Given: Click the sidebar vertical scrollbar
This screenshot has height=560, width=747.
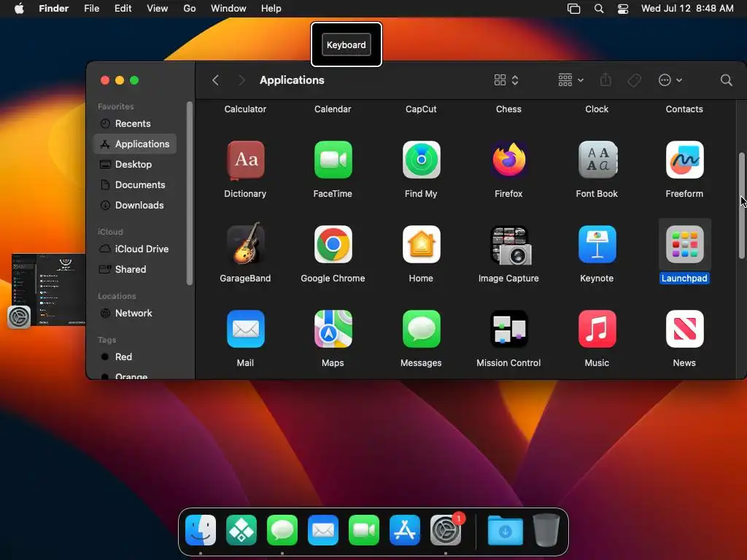Looking at the screenshot, I should click(x=189, y=192).
